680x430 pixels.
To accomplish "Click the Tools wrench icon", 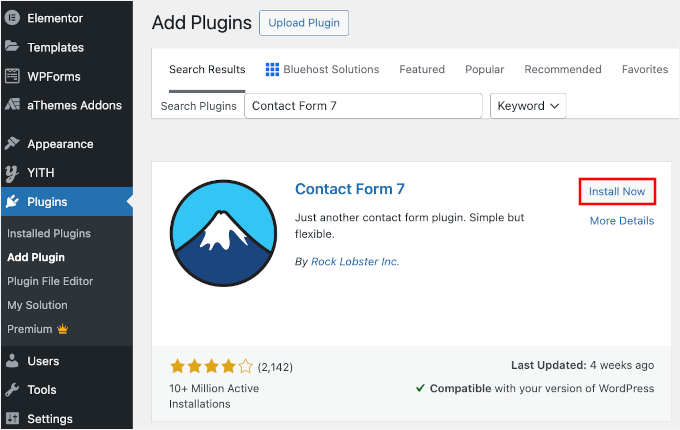I will [x=12, y=390].
